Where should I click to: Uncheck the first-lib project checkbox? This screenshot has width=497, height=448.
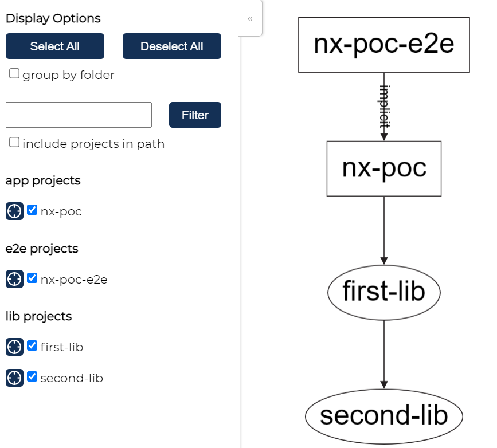32,345
